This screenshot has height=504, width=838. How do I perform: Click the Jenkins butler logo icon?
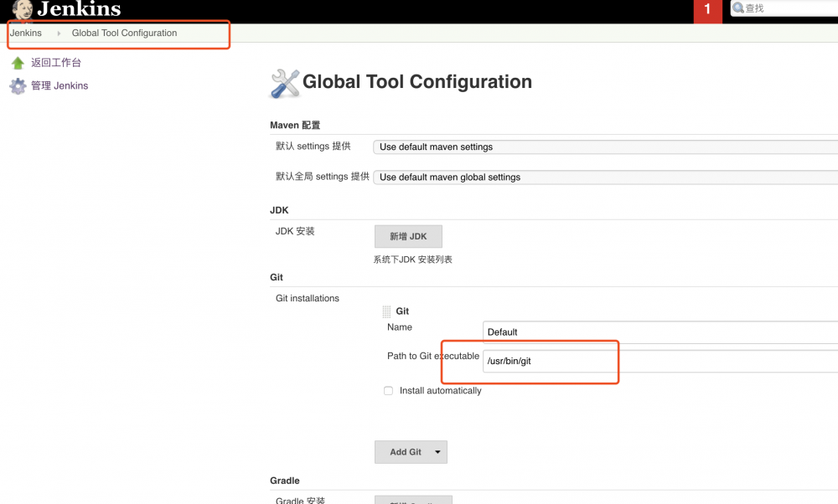pyautogui.click(x=22, y=11)
